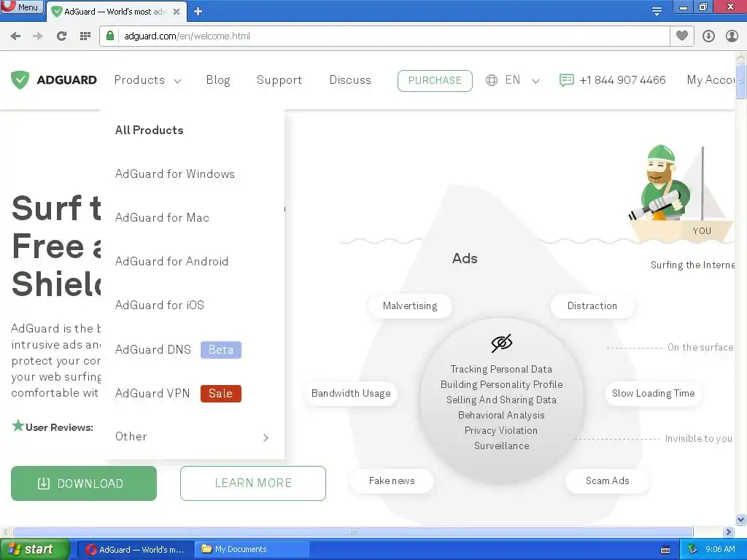747x560 pixels.
Task: Open AdGuard VPN menu entry
Action: tap(152, 393)
